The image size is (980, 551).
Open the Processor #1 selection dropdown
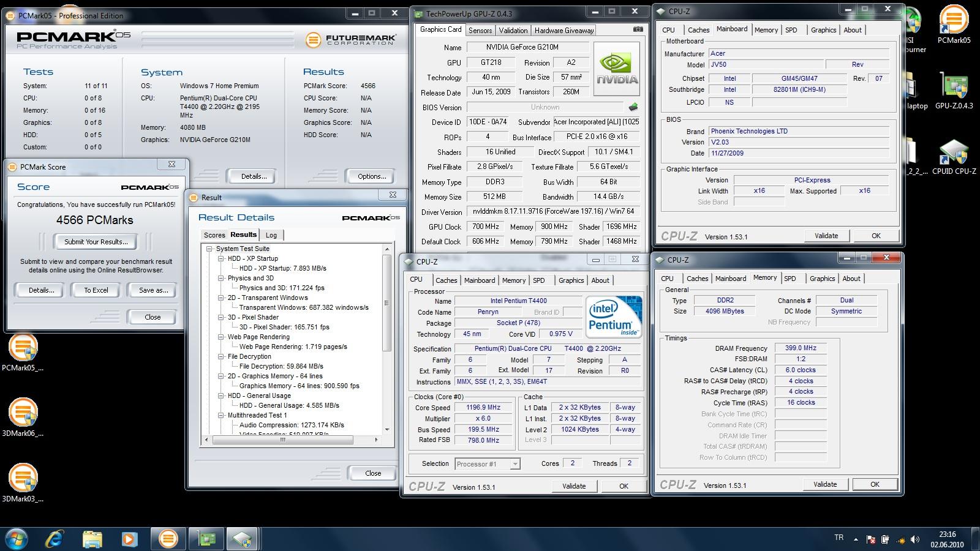515,464
